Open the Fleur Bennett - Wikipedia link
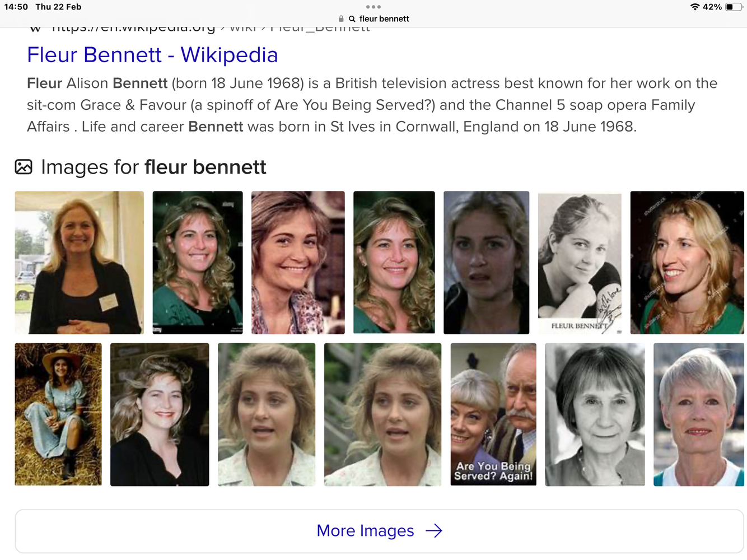The height and width of the screenshot is (560, 747). (152, 55)
